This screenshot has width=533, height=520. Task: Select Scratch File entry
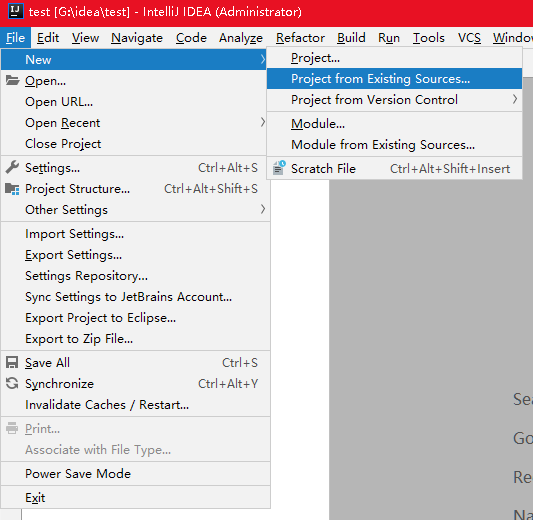click(394, 169)
